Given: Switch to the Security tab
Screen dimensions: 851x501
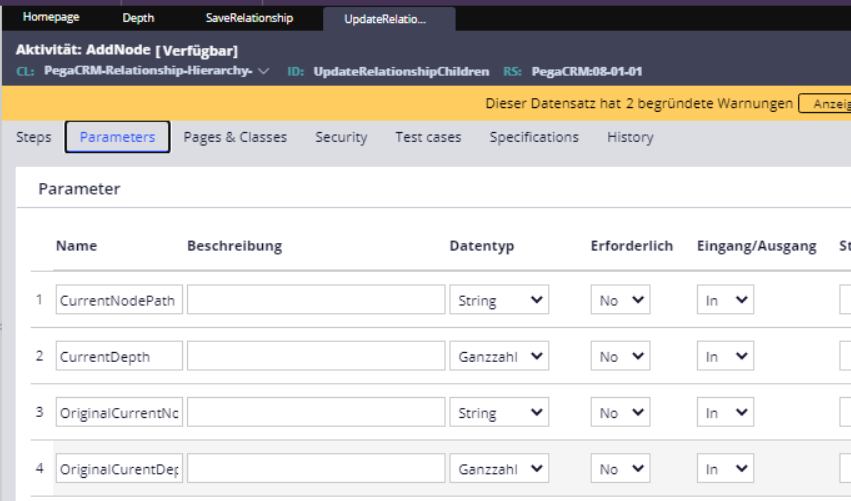Looking at the screenshot, I should click(341, 137).
